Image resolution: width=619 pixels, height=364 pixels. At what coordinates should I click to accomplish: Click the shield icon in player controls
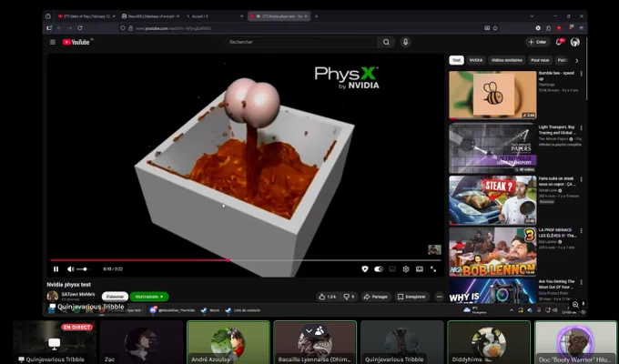click(365, 269)
